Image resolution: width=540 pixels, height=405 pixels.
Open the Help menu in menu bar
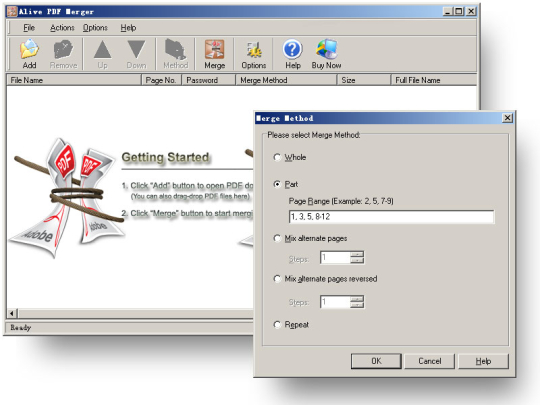[128, 28]
